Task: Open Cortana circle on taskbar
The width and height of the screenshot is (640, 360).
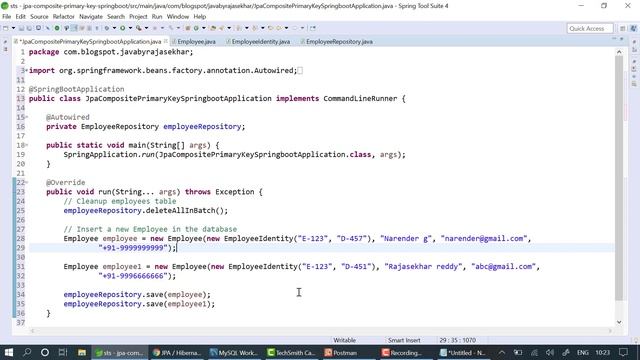Action: tap(45, 352)
